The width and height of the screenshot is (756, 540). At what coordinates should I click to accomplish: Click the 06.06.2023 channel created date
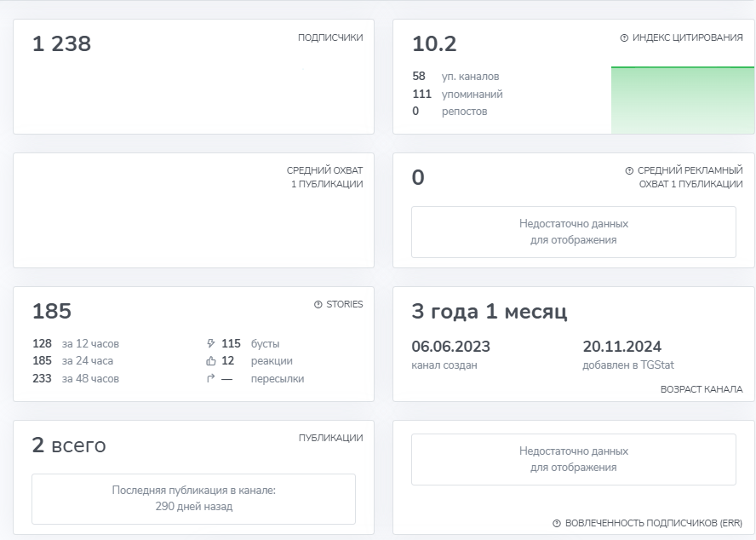451,347
